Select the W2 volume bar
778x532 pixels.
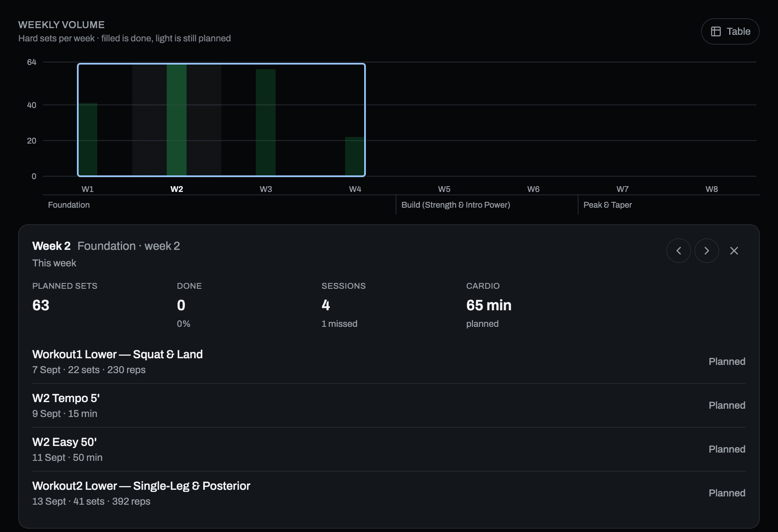[177, 120]
